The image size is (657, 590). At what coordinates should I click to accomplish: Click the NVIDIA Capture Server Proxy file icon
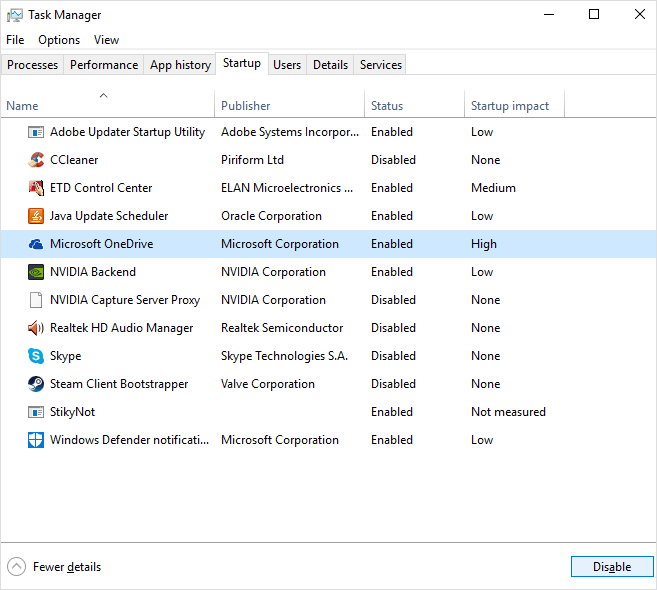[36, 300]
